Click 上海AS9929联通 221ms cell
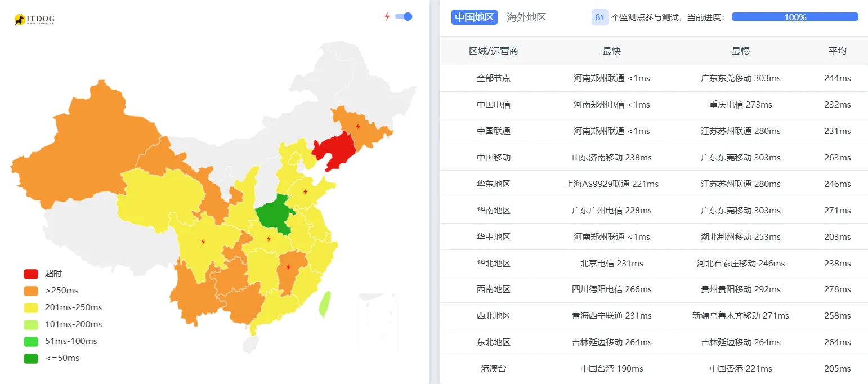 click(x=612, y=184)
